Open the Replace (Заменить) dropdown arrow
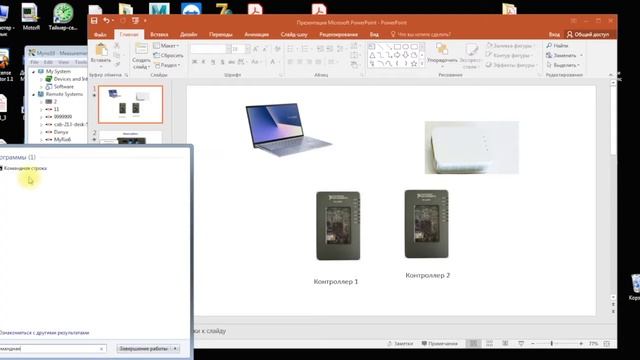 point(581,55)
